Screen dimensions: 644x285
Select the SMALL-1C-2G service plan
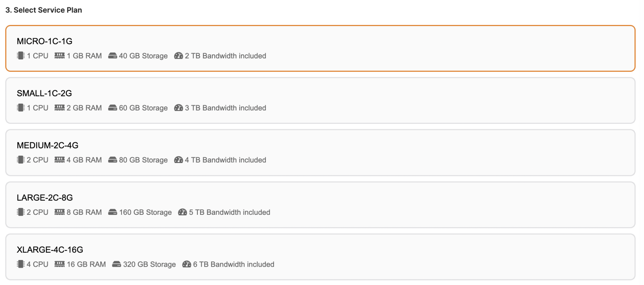click(x=322, y=100)
